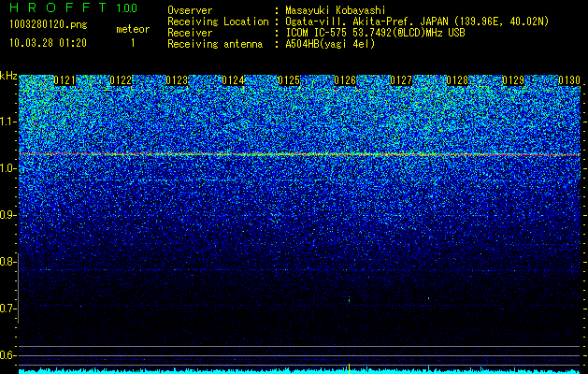Click the 0123 time marker
588x374 pixels.
(177, 80)
